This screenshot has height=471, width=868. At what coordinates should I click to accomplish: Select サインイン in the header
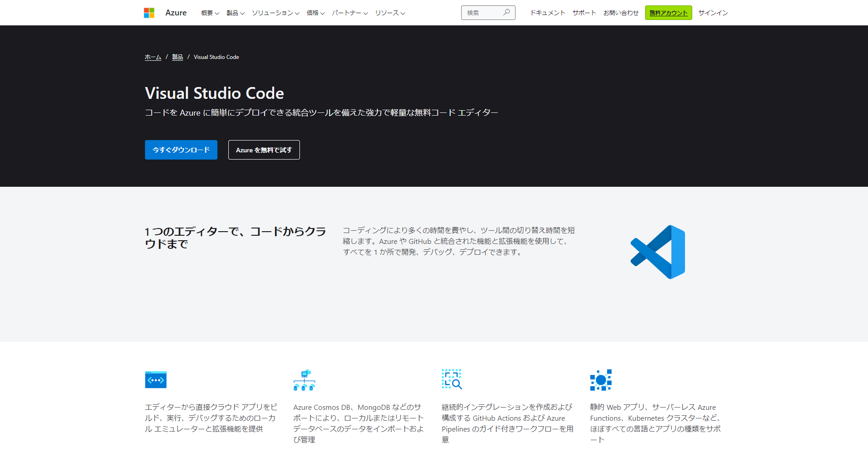[713, 13]
